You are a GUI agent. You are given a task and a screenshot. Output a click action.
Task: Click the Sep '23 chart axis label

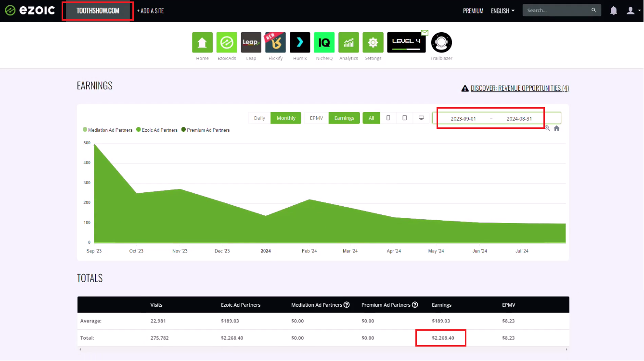(x=94, y=251)
